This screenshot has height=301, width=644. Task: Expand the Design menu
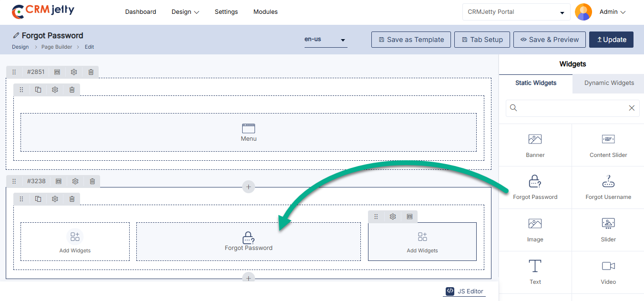click(x=185, y=12)
